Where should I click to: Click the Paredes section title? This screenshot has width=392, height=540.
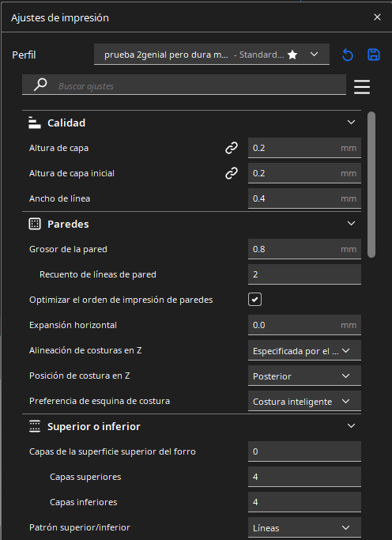pos(68,225)
